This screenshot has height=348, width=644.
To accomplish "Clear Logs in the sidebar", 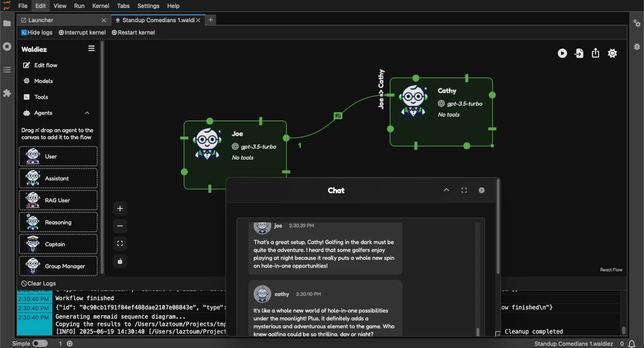I will pos(38,283).
